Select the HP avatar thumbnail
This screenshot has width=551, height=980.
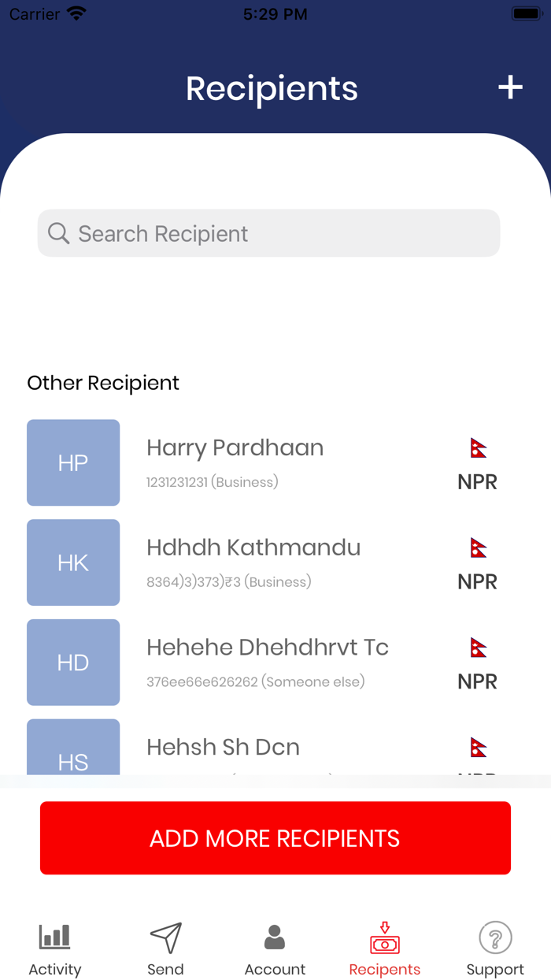pyautogui.click(x=73, y=462)
